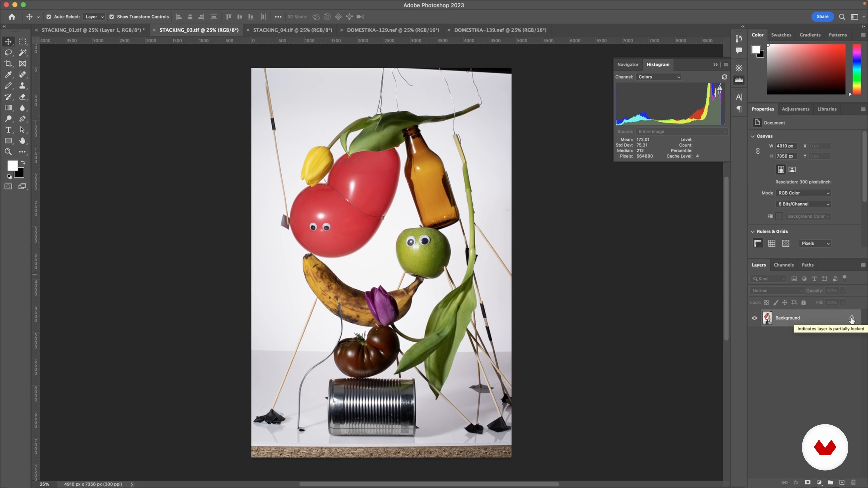Select the Rectangular Marquee tool
Screen dimensions: 868x488
pos(22,42)
